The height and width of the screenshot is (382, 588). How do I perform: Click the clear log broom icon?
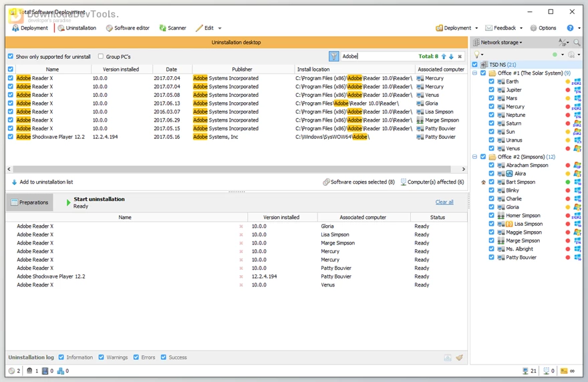pos(460,358)
